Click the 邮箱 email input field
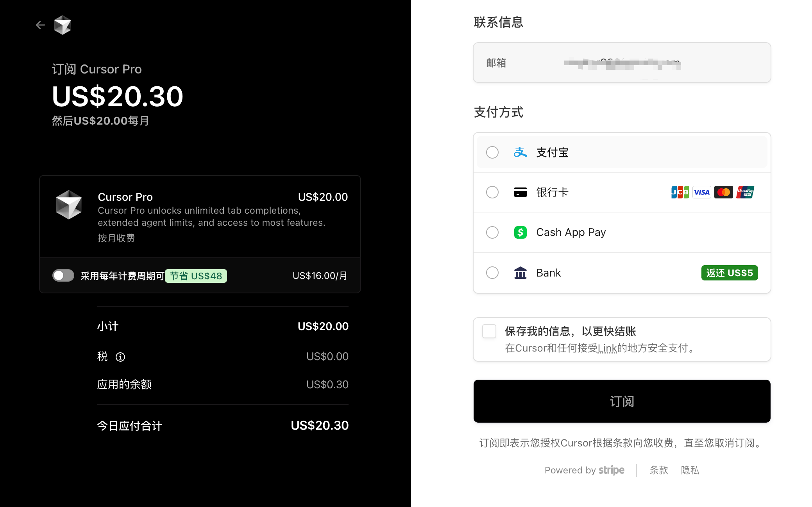The image size is (812, 507). click(x=622, y=62)
